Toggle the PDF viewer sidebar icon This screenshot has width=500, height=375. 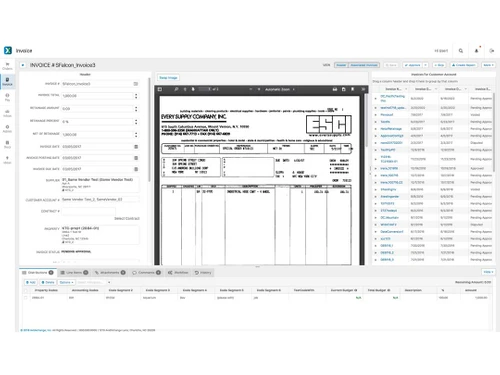pyautogui.click(x=160, y=89)
